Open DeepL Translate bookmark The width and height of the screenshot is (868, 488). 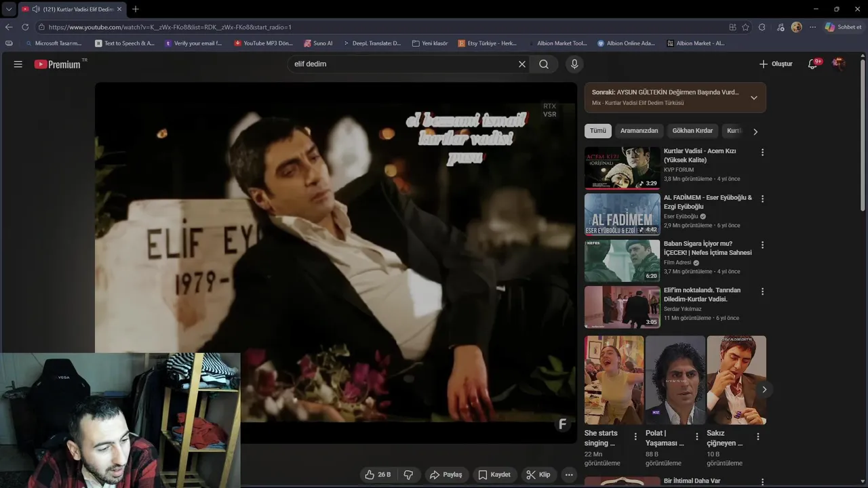(x=372, y=43)
